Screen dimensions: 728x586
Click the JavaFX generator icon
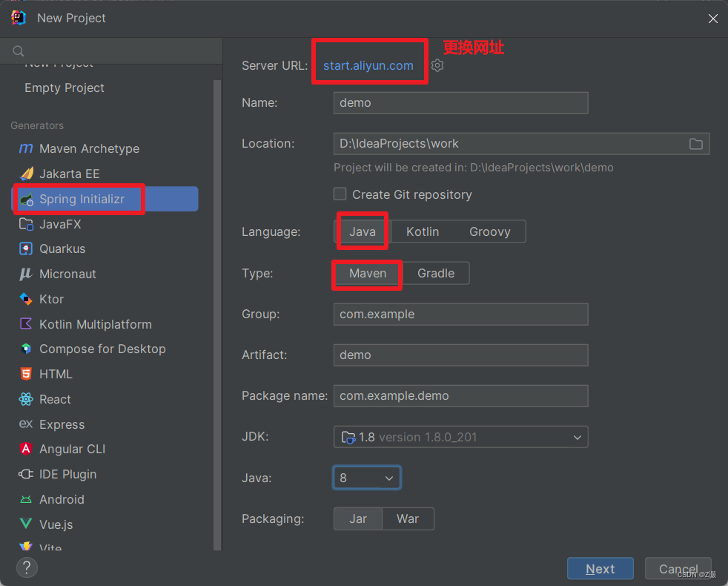[26, 225]
